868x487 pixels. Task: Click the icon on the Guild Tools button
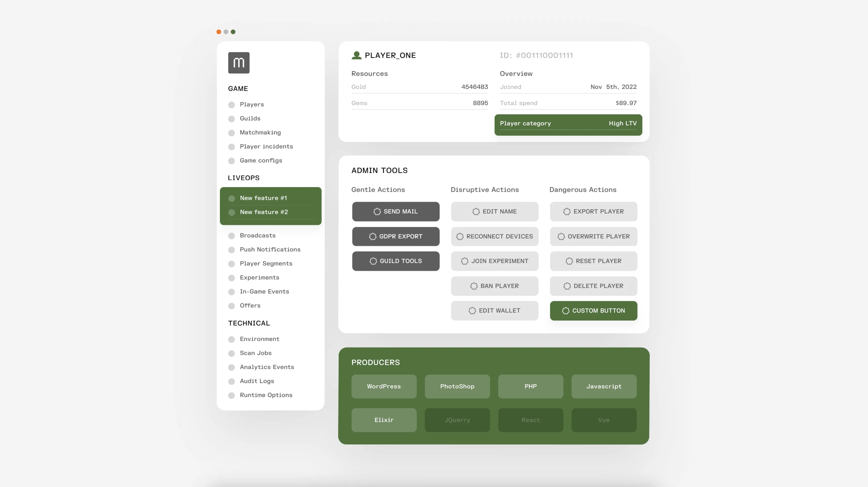click(373, 261)
